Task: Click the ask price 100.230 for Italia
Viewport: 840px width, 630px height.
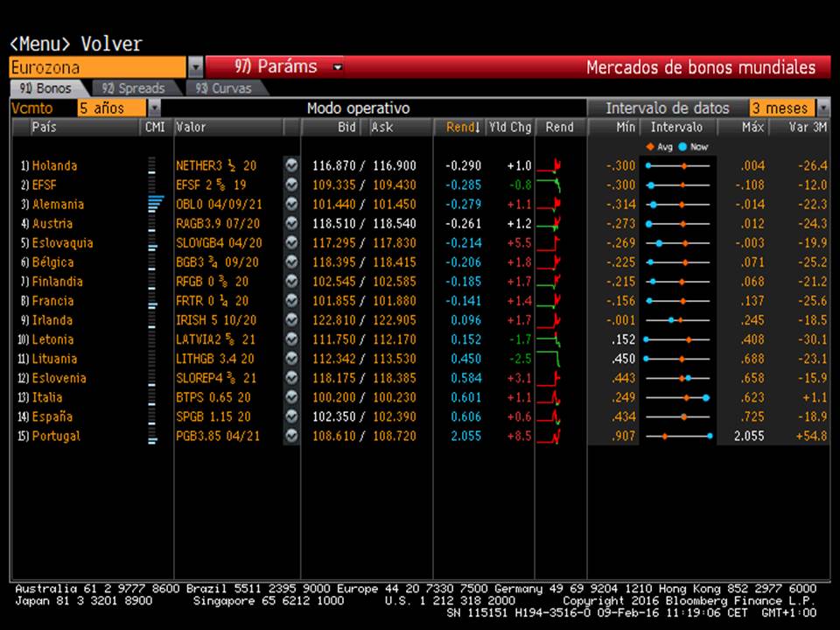Action: click(394, 397)
